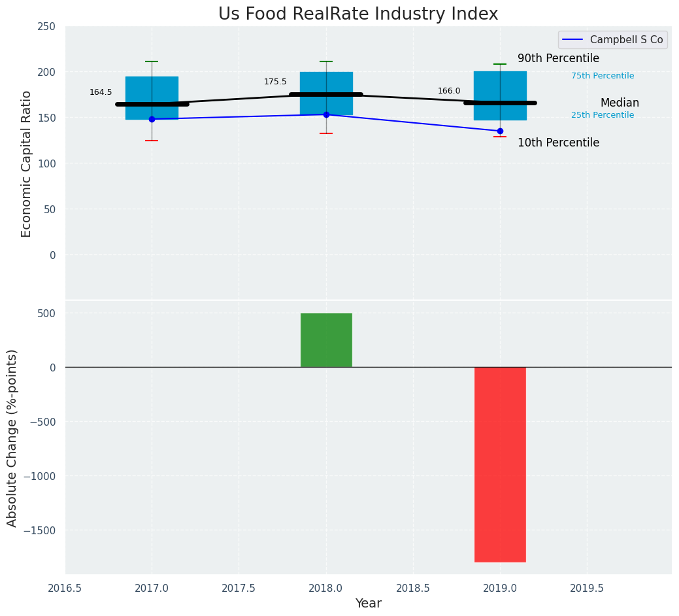Click the 164.5 median value label
Viewport: 679px width, 616px height.
click(x=101, y=92)
